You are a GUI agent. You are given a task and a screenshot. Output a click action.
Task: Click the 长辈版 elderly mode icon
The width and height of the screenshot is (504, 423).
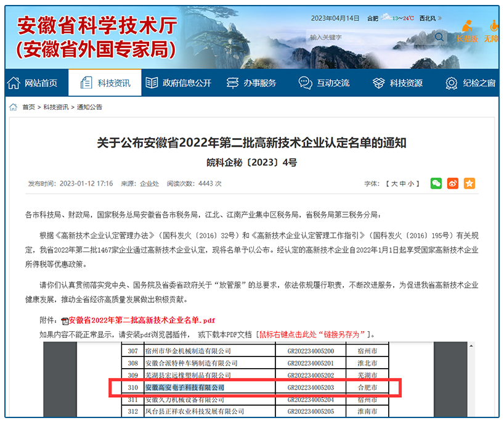coord(467,31)
